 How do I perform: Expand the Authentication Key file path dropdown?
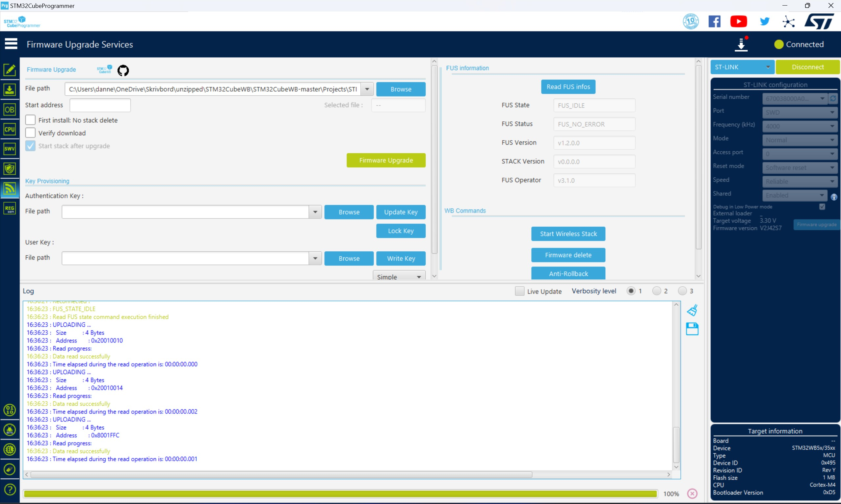click(315, 212)
